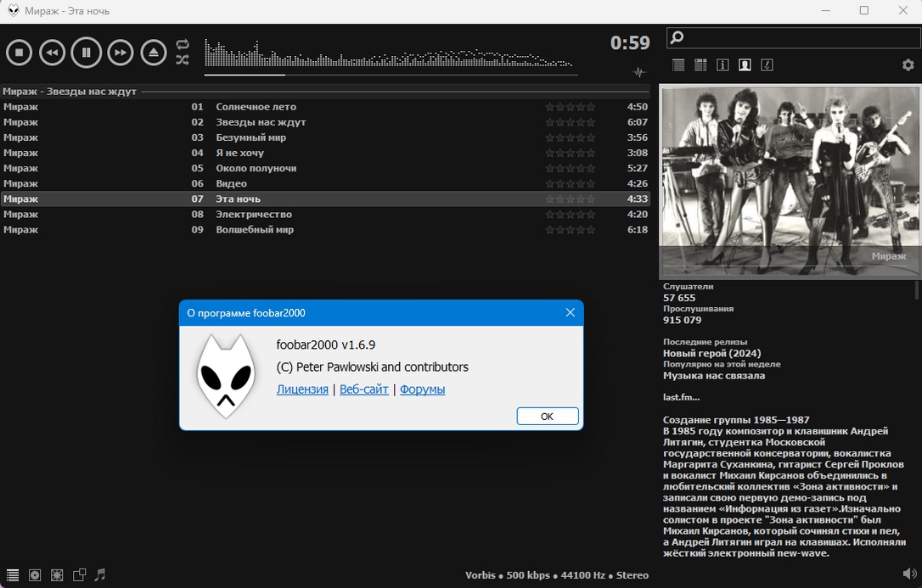Switch right panel to library columns view
This screenshot has height=588, width=922.
coord(700,65)
